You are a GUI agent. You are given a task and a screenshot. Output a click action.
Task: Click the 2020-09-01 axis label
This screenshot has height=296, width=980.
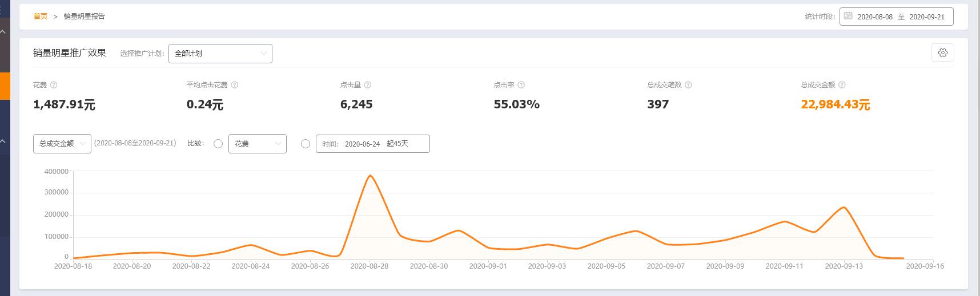click(x=488, y=266)
